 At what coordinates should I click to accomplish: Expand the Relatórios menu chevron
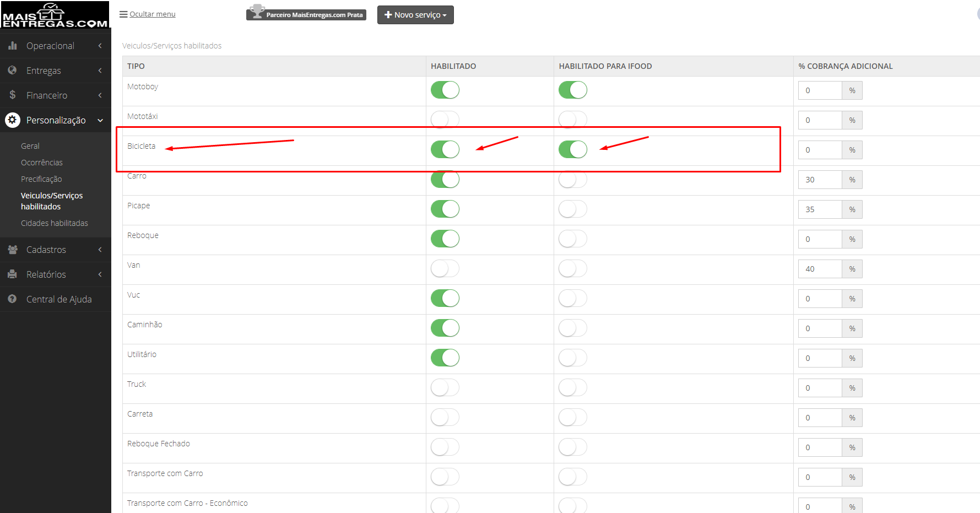(100, 274)
